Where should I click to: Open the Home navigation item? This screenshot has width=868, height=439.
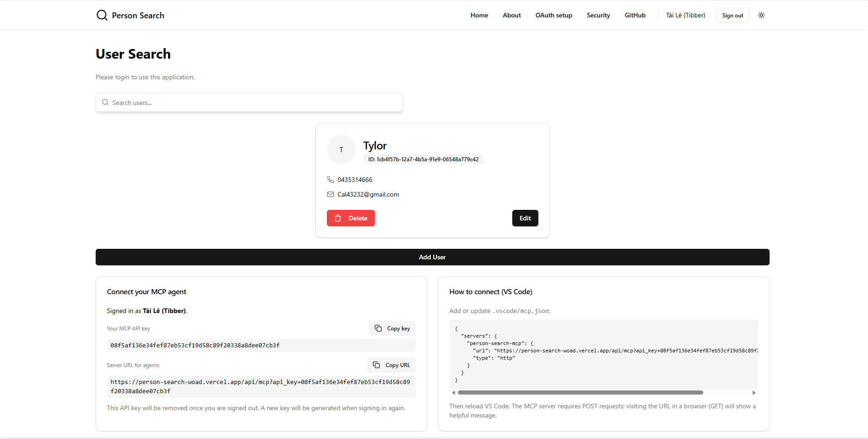pos(479,15)
